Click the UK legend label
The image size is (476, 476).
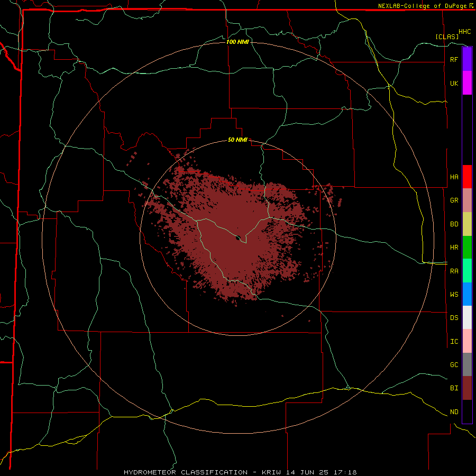click(x=454, y=83)
